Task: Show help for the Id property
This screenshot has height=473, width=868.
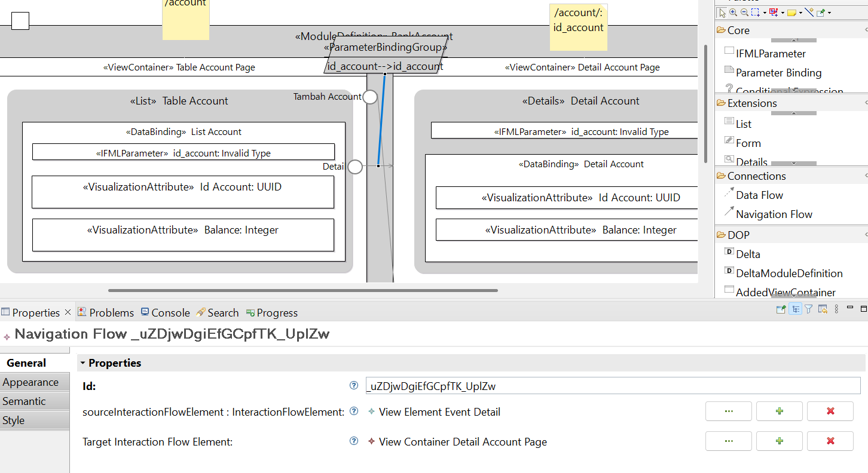Action: pyautogui.click(x=354, y=385)
